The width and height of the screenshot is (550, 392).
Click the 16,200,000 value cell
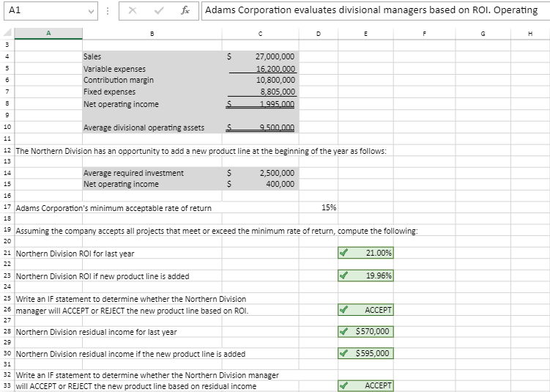point(260,69)
